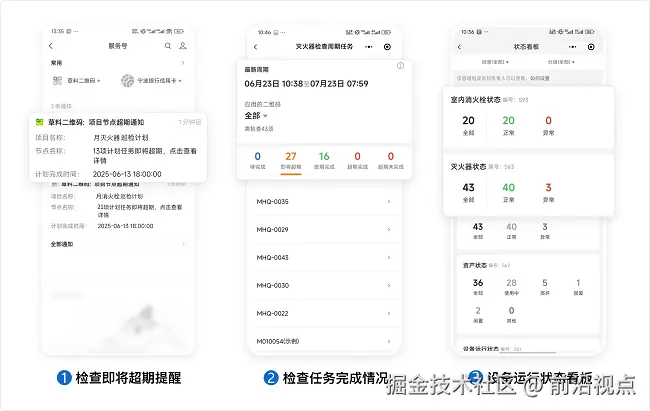Switch to 即将超期 tab showing 27
Image resolution: width=650 pixels, height=411 pixels.
[x=291, y=161]
